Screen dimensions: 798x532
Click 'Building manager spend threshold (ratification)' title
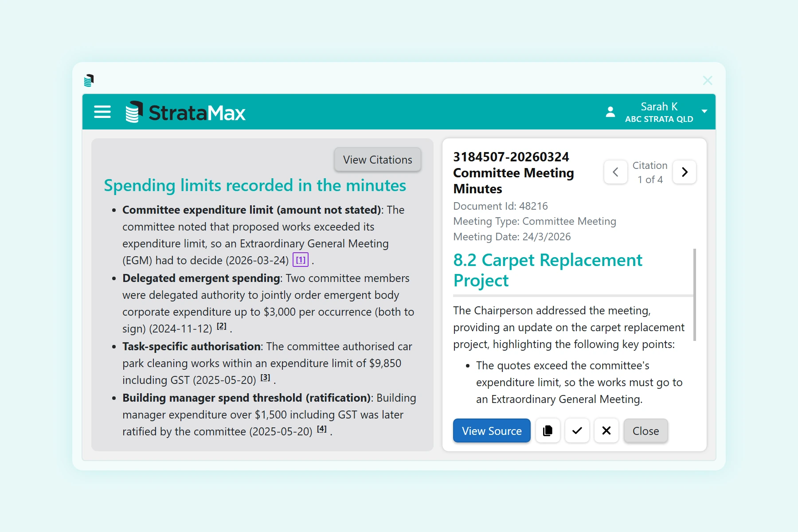click(246, 398)
